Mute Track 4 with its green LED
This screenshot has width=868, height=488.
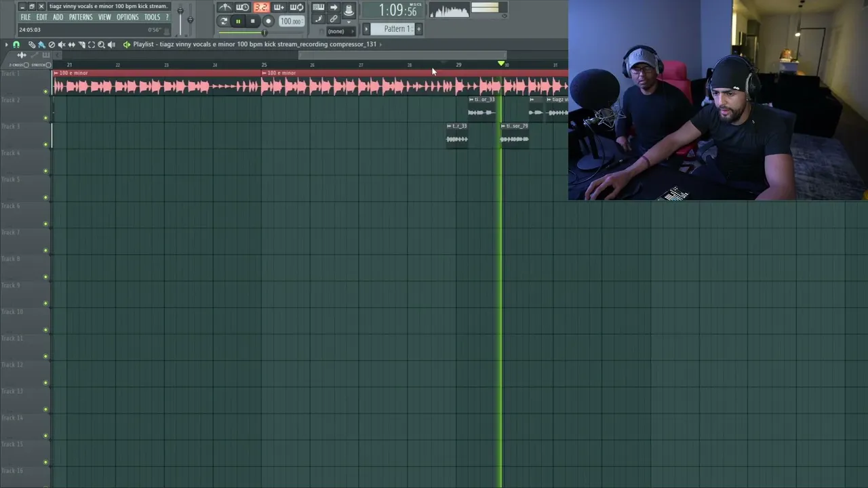pyautogui.click(x=45, y=171)
